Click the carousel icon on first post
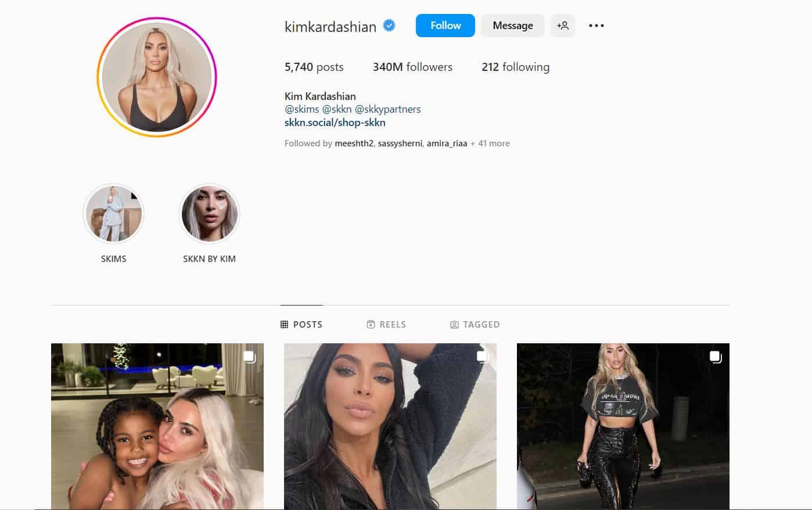This screenshot has height=510, width=812. 249,357
